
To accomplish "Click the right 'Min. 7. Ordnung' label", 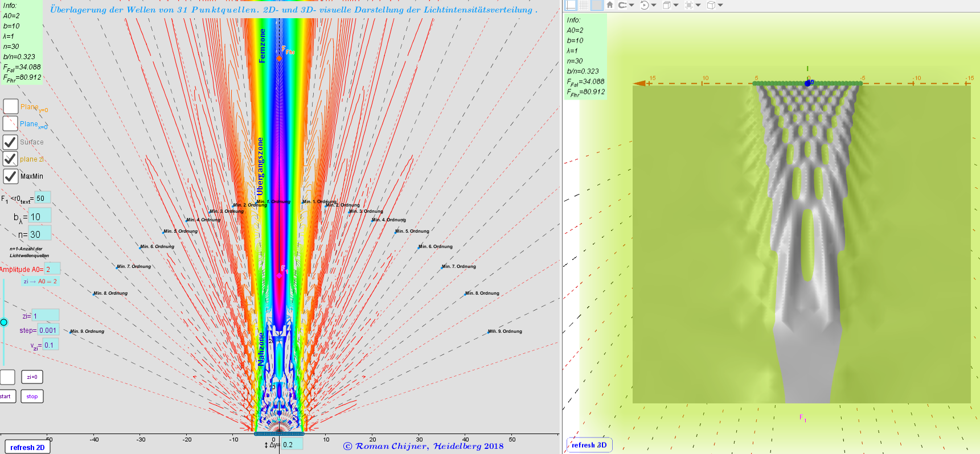I will coord(459,266).
